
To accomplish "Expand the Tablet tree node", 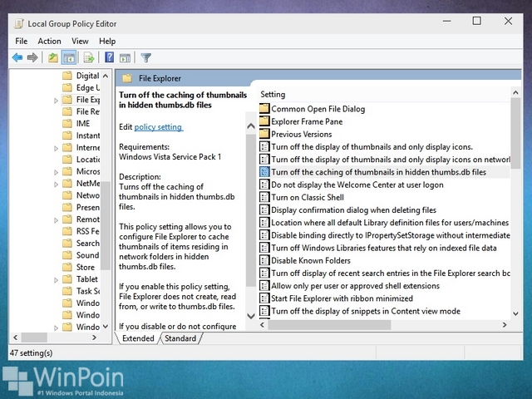I will click(56, 280).
